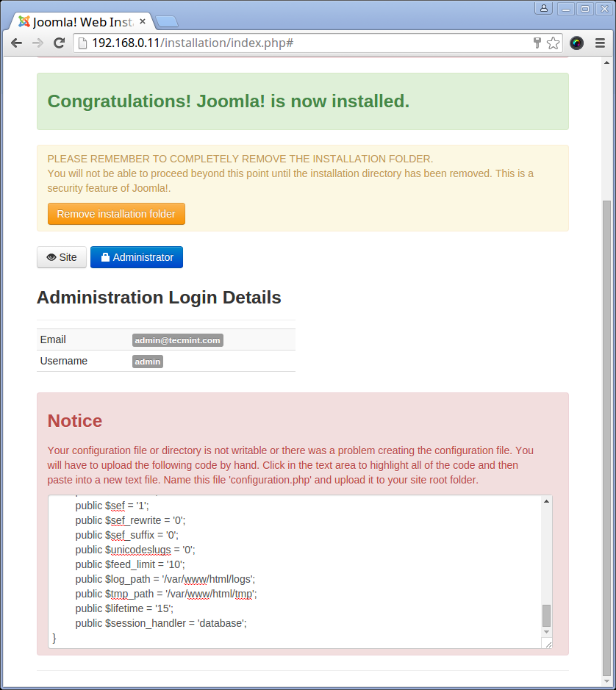Click the $log_path code line
The width and height of the screenshot is (616, 690).
tap(165, 579)
